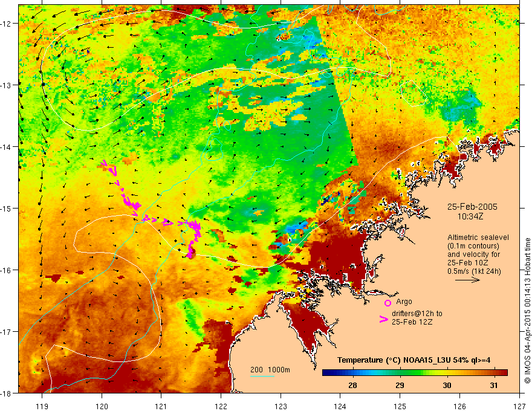Image resolution: width=532 pixels, height=411 pixels.
Task: Click colour bar tick label 29
Action: (x=400, y=385)
